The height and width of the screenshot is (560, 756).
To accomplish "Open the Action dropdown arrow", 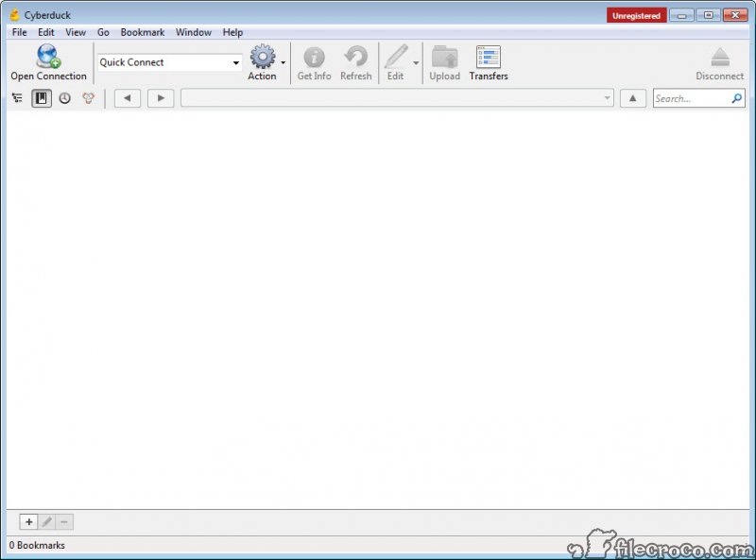I will click(x=283, y=62).
